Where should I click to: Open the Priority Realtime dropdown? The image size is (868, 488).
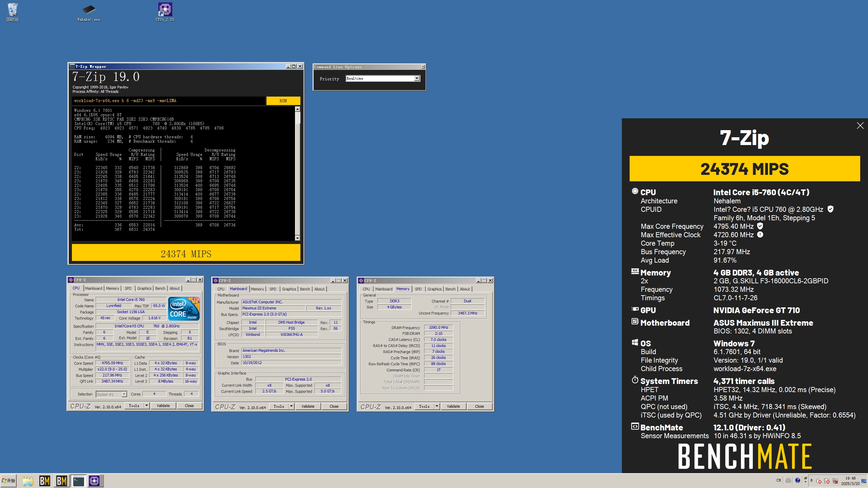click(x=417, y=78)
